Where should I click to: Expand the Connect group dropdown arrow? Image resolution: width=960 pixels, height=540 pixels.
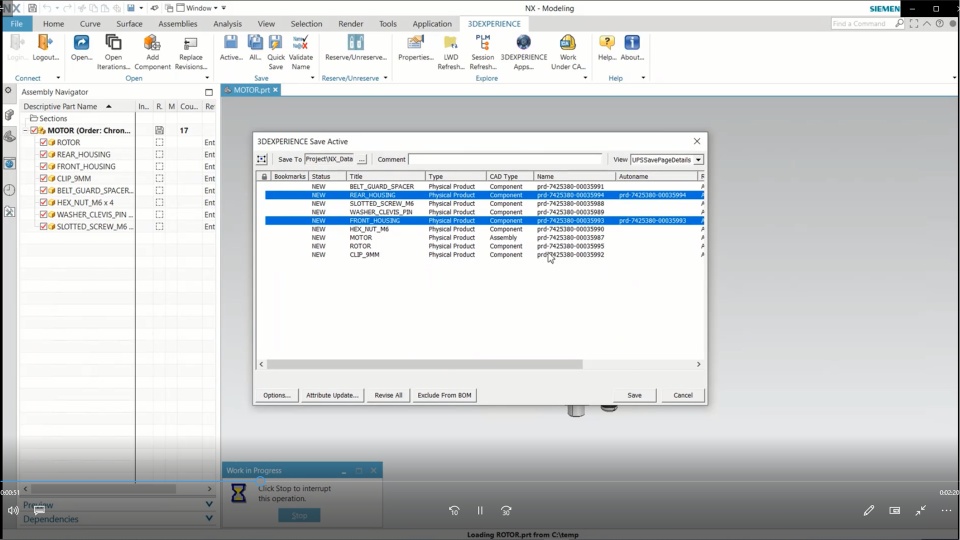(58, 78)
